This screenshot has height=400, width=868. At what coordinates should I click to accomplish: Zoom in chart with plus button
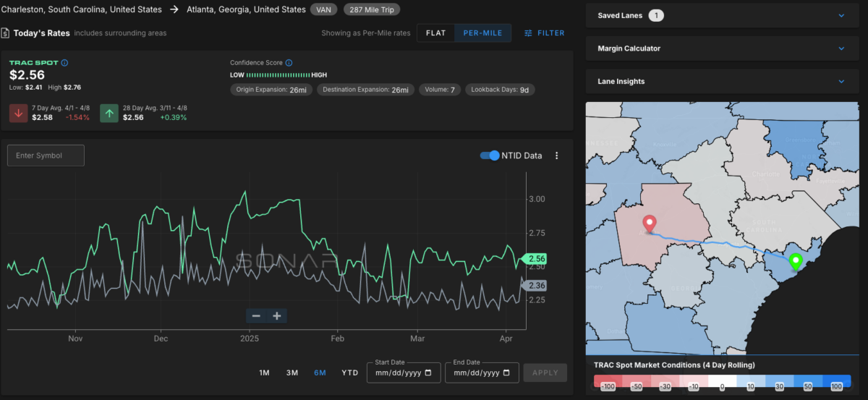277,316
